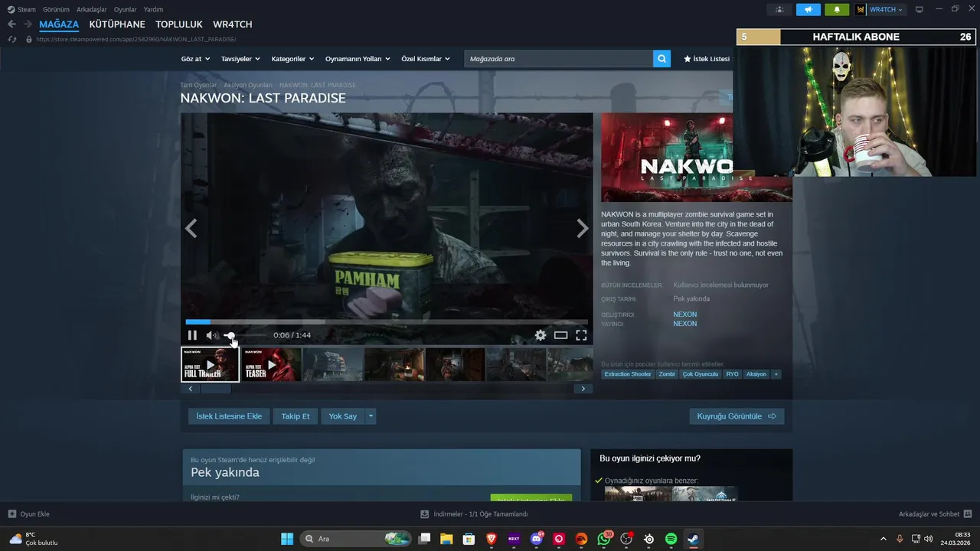Expand the Yok Say dropdown arrow
The image size is (980, 551).
click(371, 416)
